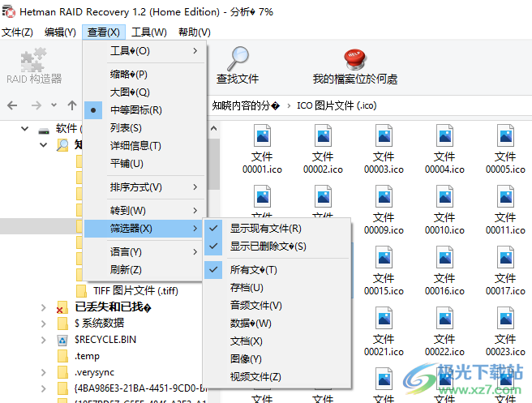Image resolution: width=532 pixels, height=403 pixels.
Task: Select 文档(X) file type filter
Action: point(277,341)
